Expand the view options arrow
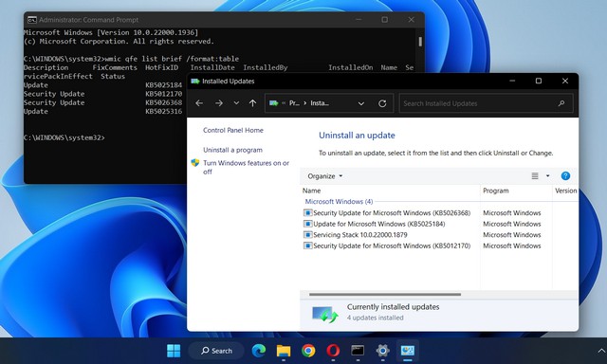607x364 pixels. 548,176
